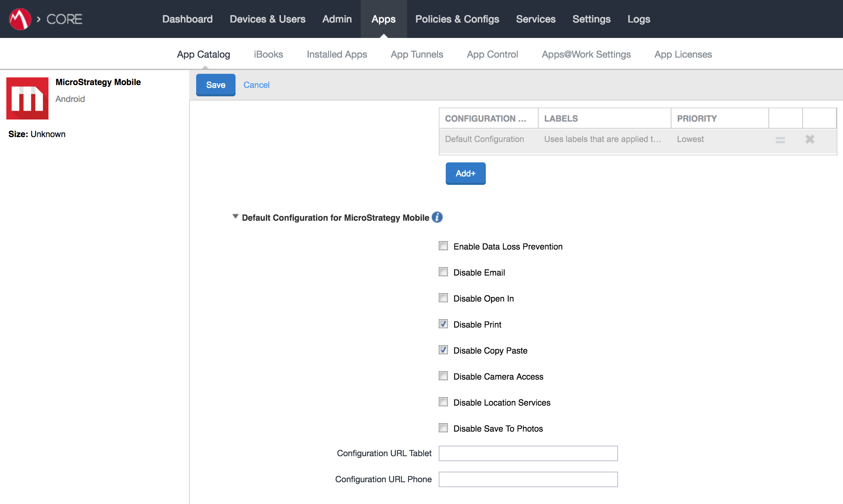
Task: Open Policies & Configs menu
Action: [x=457, y=19]
